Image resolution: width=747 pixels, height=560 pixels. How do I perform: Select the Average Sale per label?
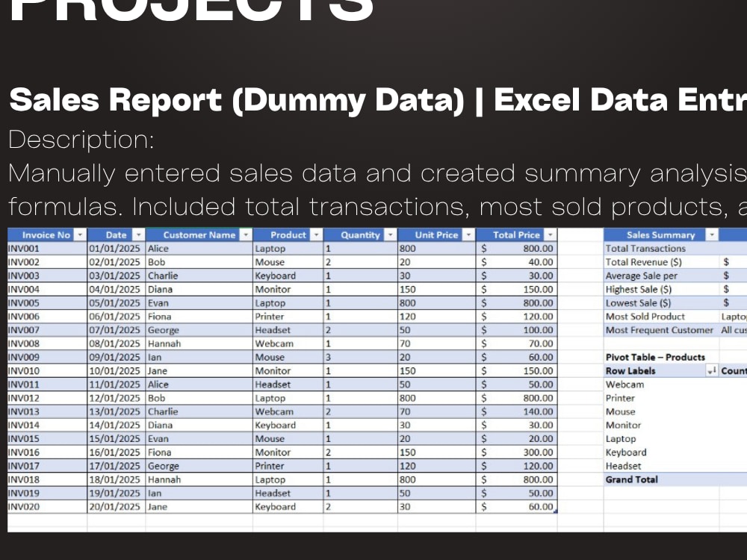click(x=641, y=276)
